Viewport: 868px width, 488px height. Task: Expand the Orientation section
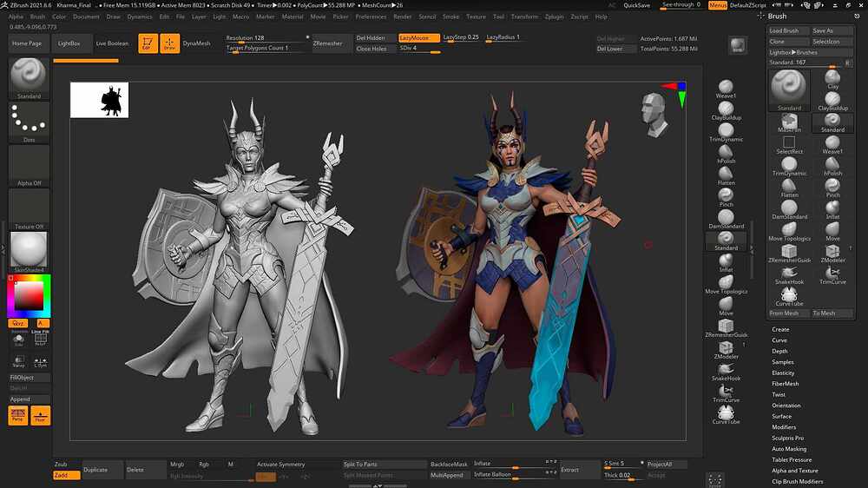786,406
